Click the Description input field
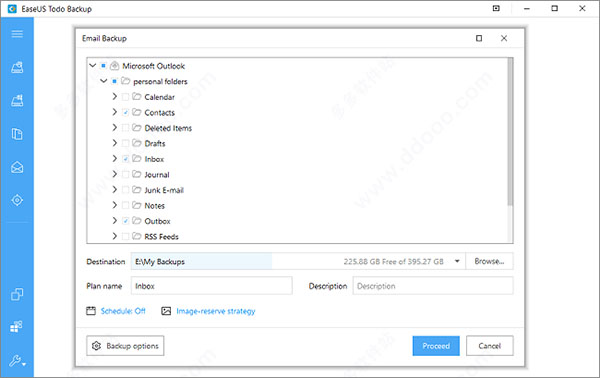600x378 pixels. tap(433, 286)
